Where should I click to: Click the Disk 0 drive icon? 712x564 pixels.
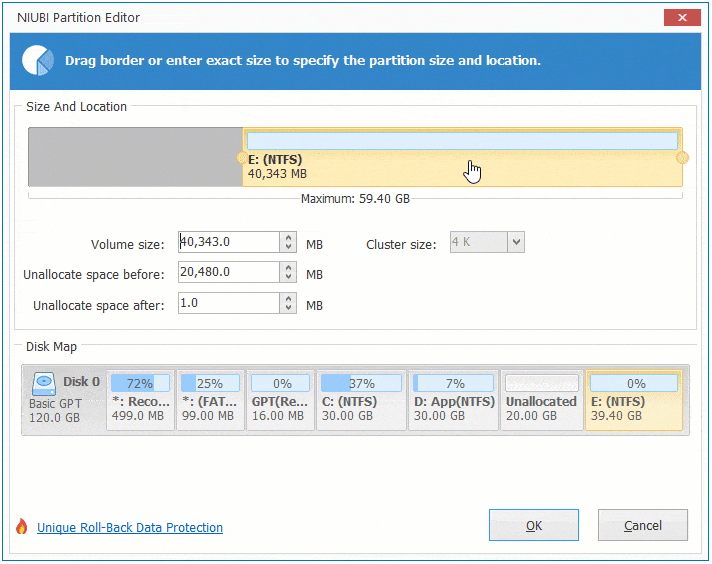tap(45, 382)
